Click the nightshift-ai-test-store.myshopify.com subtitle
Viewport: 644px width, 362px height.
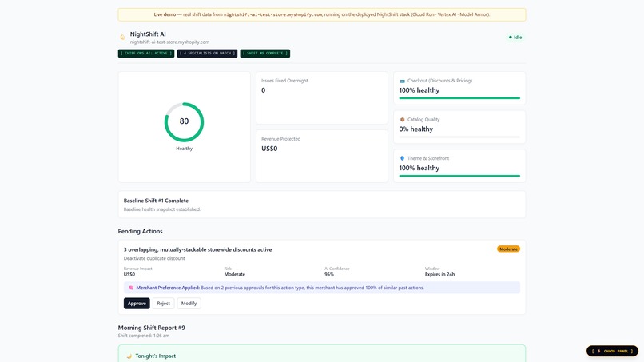169,42
